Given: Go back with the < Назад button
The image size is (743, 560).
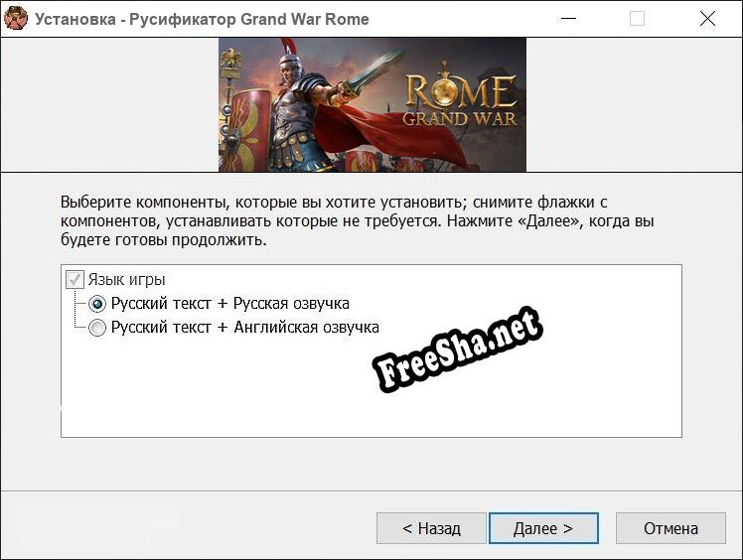Looking at the screenshot, I should click(x=431, y=528).
